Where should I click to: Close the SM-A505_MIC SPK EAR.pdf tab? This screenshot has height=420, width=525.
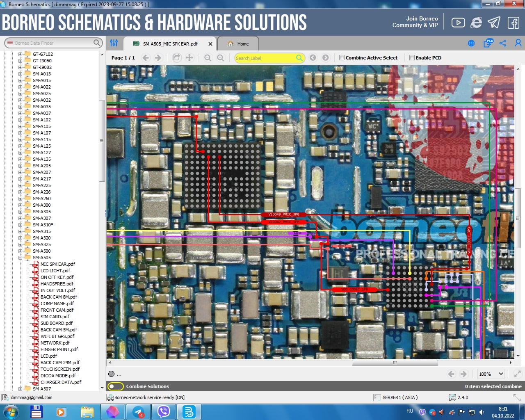210,44
